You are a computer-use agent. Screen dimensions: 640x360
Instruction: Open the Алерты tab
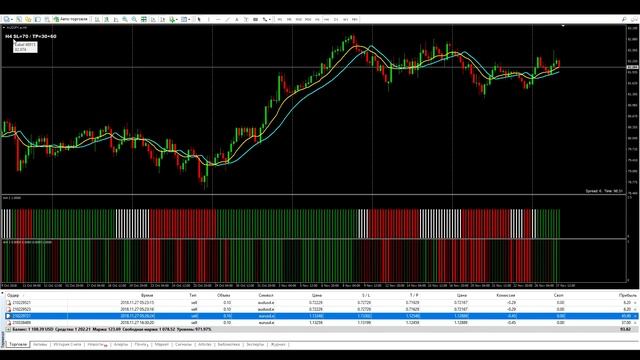point(120,344)
